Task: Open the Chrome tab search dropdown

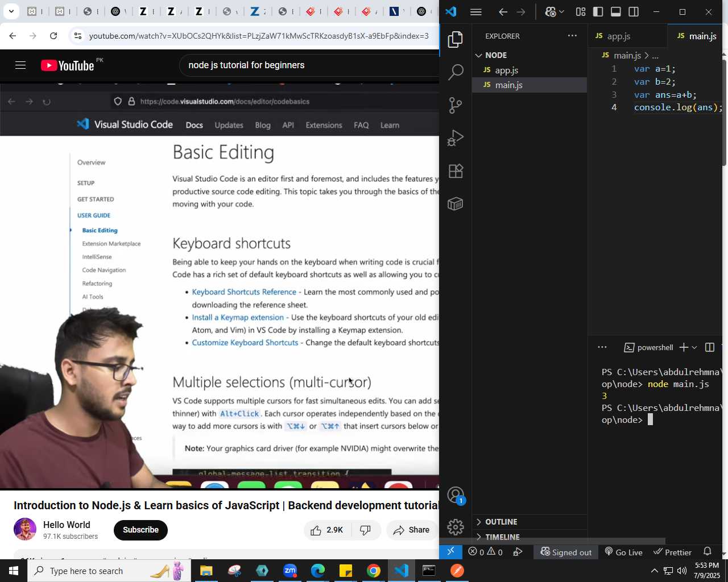Action: 11,11
